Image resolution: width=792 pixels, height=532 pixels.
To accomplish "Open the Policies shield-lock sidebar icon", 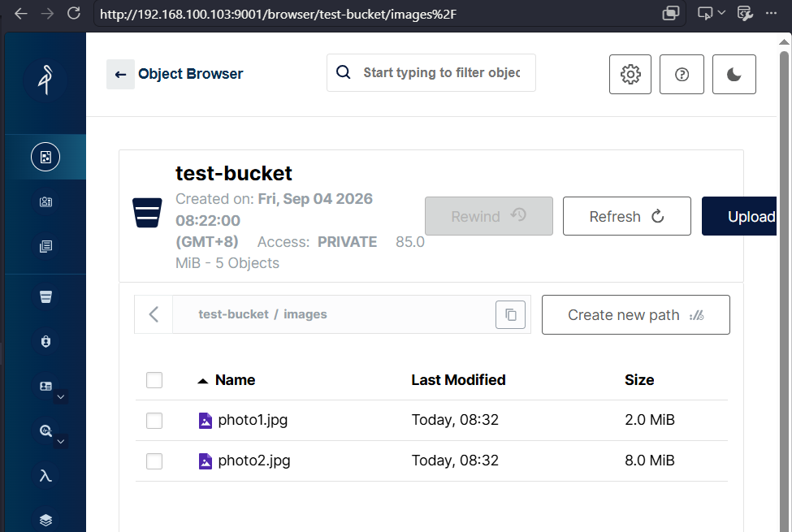I will (x=45, y=341).
